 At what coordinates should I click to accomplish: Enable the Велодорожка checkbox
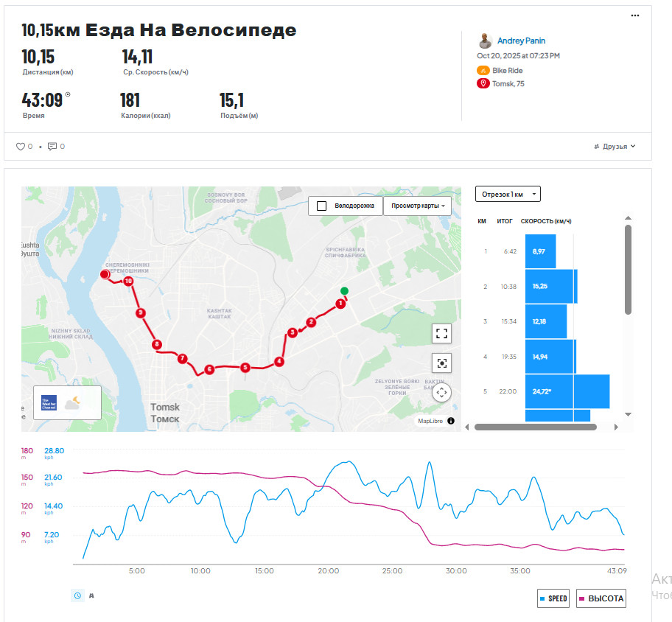[x=321, y=206]
